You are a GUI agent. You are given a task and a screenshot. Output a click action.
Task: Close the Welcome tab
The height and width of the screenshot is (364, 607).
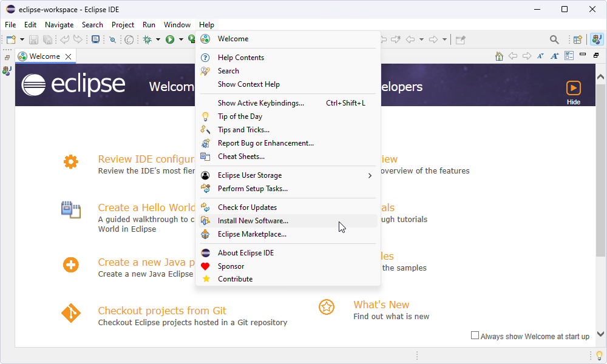[x=68, y=56]
